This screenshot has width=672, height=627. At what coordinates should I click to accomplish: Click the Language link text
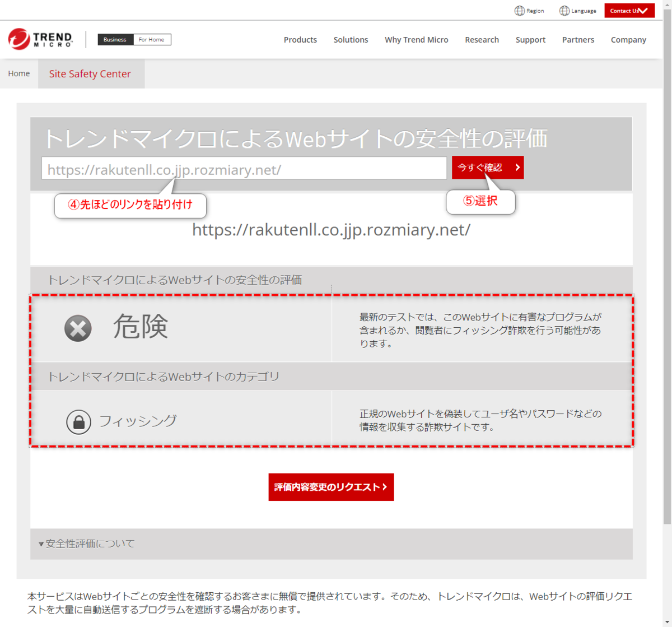click(x=584, y=11)
